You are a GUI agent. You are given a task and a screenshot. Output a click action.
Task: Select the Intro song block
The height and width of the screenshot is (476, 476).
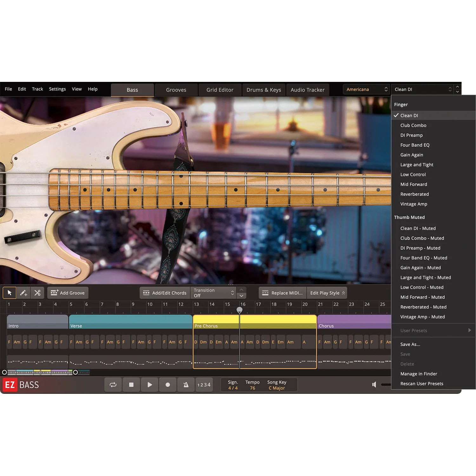tap(37, 322)
